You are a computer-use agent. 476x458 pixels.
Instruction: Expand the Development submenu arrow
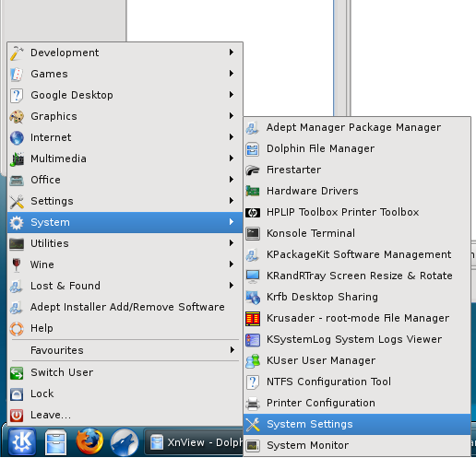tap(232, 53)
